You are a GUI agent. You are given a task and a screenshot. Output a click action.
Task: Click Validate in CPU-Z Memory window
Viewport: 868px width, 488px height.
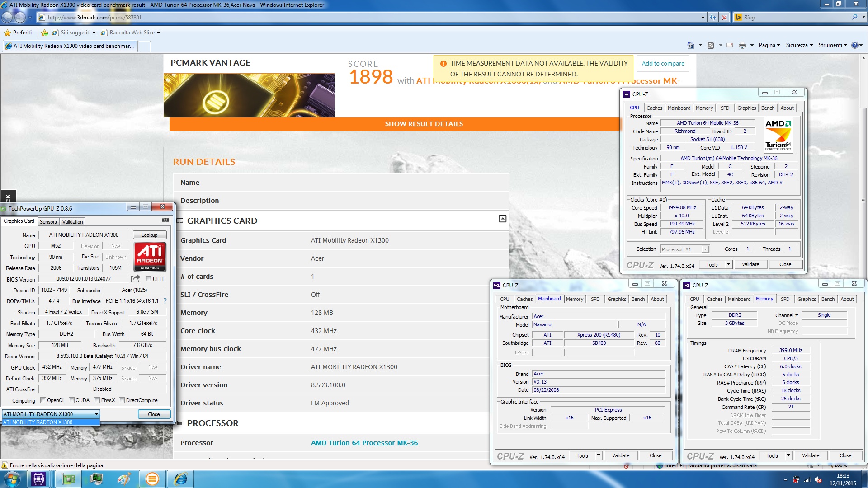coord(811,455)
